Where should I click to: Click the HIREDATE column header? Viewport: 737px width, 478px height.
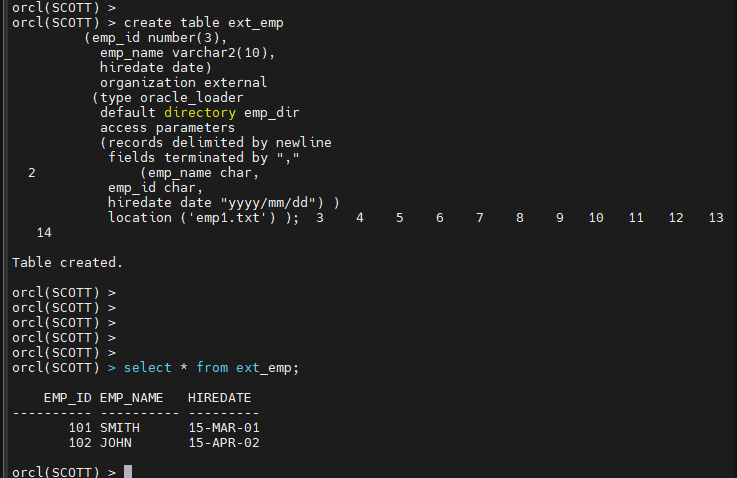coord(220,398)
